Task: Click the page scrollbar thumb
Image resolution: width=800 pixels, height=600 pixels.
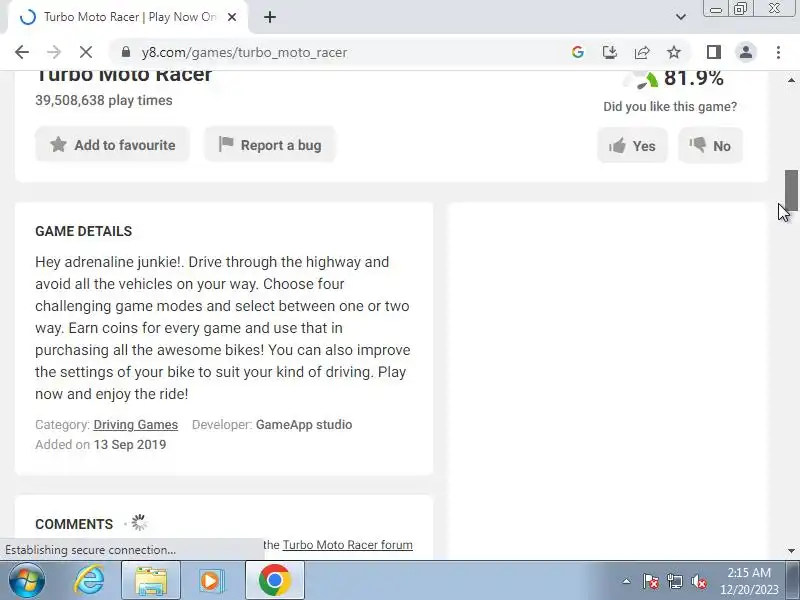Action: tap(791, 190)
